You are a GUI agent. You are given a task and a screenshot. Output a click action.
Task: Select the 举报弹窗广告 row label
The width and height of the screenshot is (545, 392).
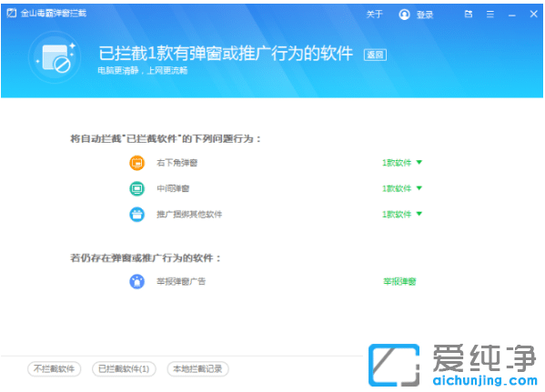point(181,281)
